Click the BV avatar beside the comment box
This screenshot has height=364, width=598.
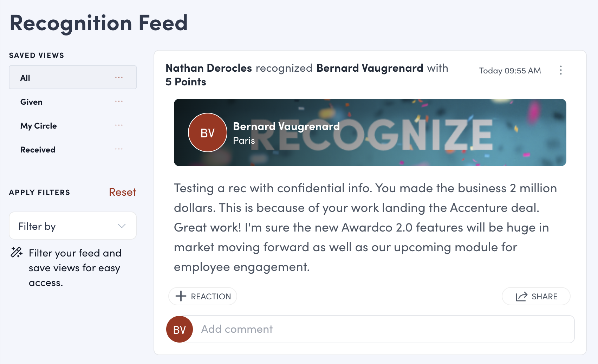tap(180, 329)
